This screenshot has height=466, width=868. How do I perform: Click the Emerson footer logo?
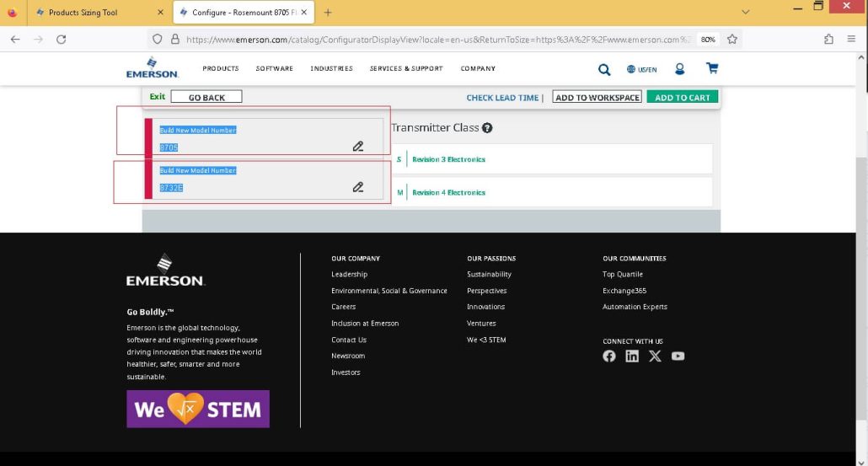coord(165,270)
